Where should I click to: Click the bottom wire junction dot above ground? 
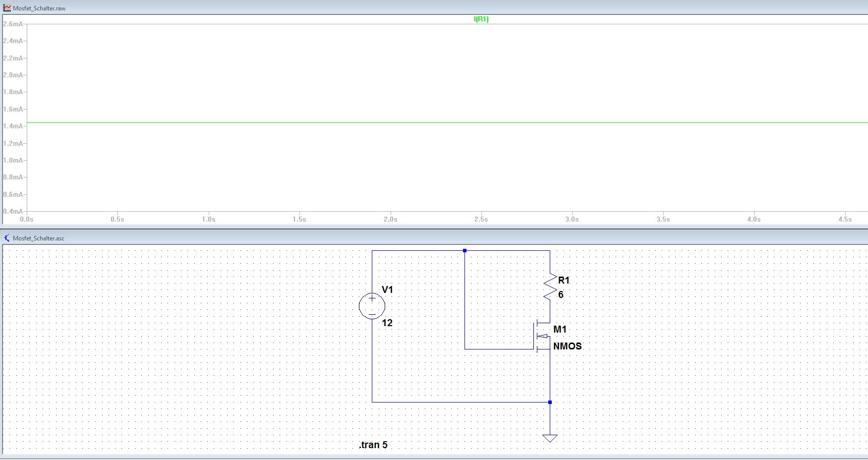[550, 402]
